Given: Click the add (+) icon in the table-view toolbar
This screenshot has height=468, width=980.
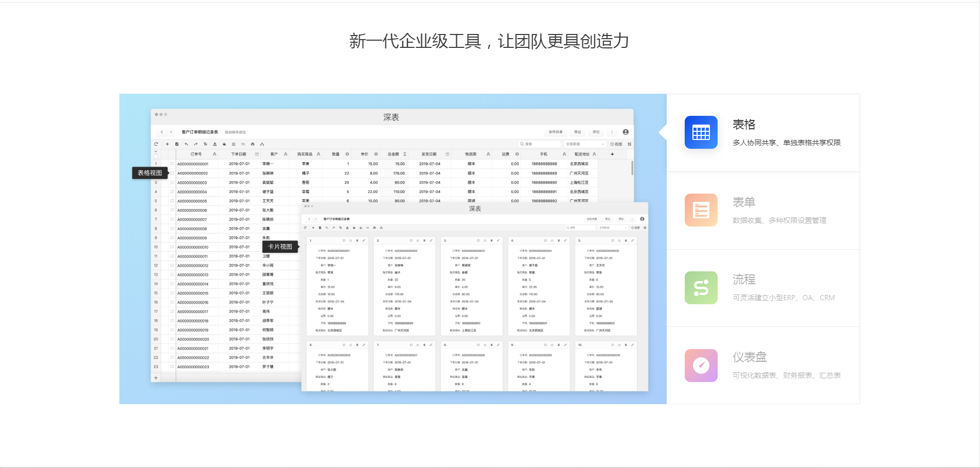Looking at the screenshot, I should (167, 144).
